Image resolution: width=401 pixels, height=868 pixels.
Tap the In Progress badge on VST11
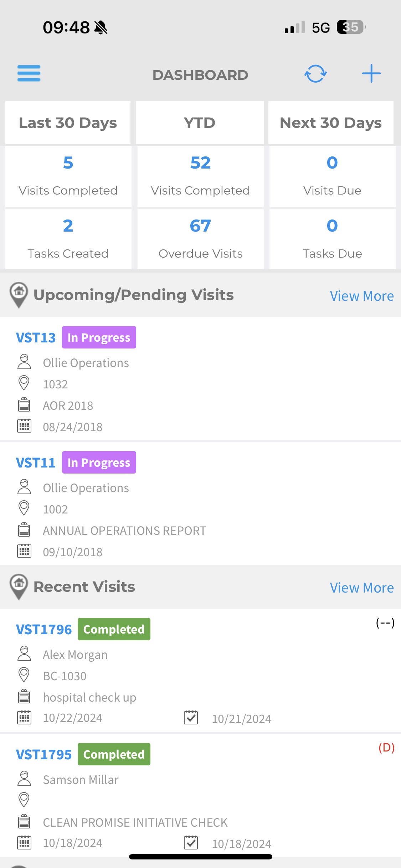(99, 463)
